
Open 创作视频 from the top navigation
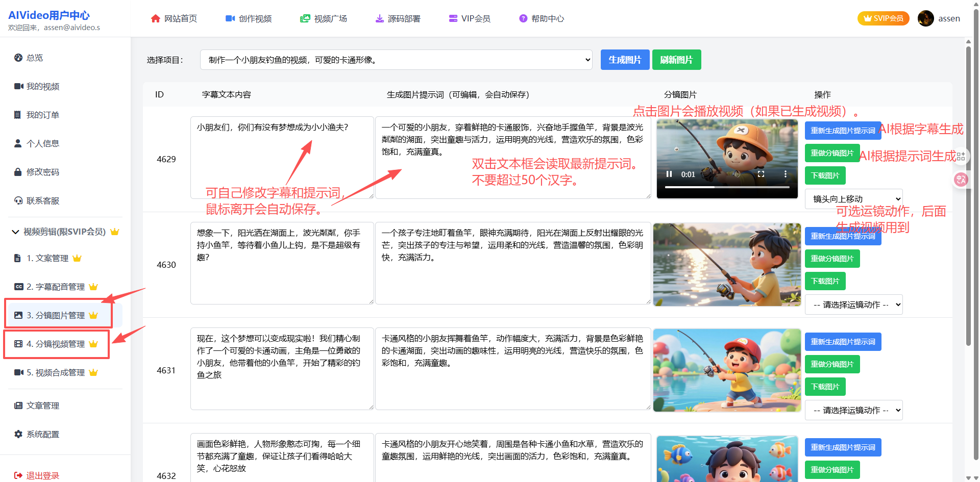click(x=249, y=19)
